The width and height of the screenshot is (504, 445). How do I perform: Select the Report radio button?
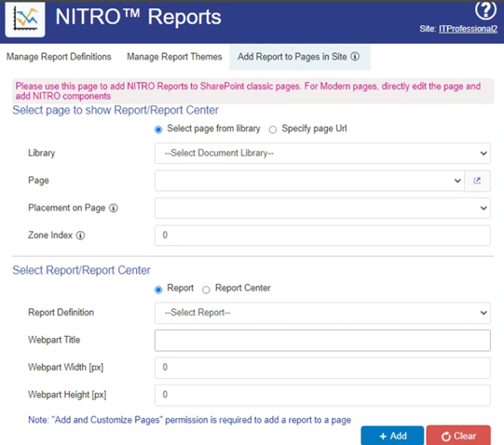[x=158, y=290]
